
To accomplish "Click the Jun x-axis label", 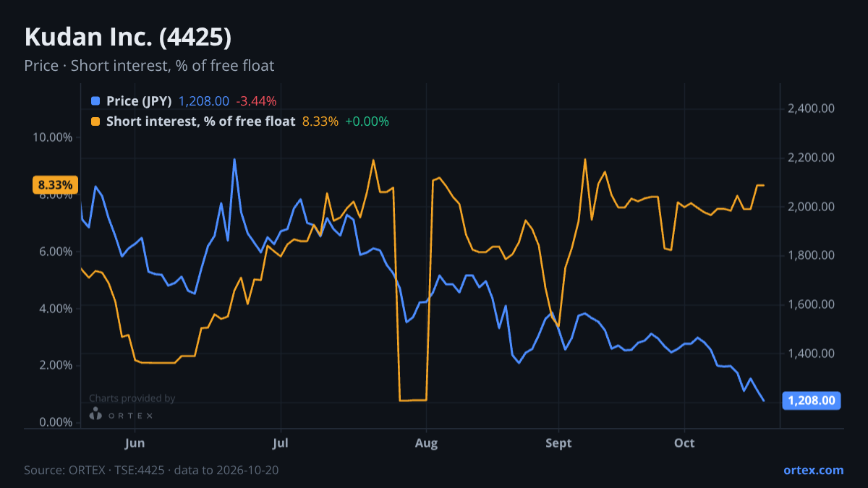I will (x=135, y=442).
